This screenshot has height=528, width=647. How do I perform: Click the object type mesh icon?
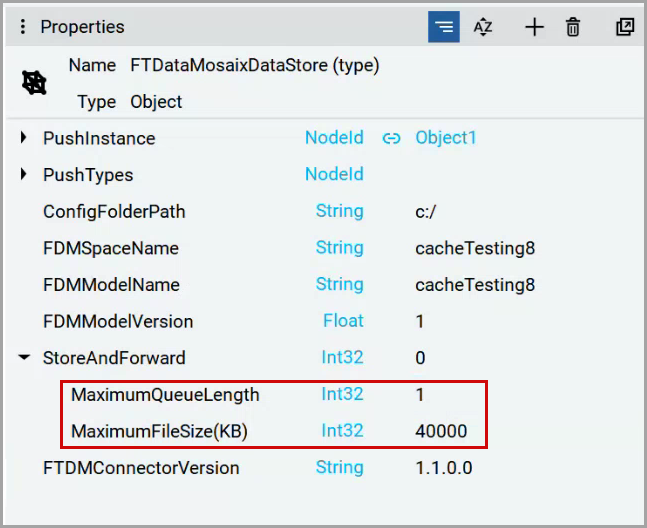point(34,83)
